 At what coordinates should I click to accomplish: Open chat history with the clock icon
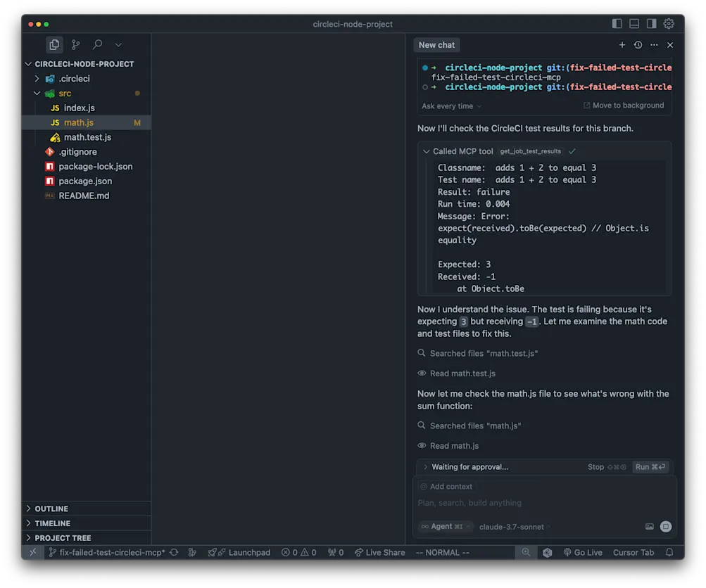point(637,44)
